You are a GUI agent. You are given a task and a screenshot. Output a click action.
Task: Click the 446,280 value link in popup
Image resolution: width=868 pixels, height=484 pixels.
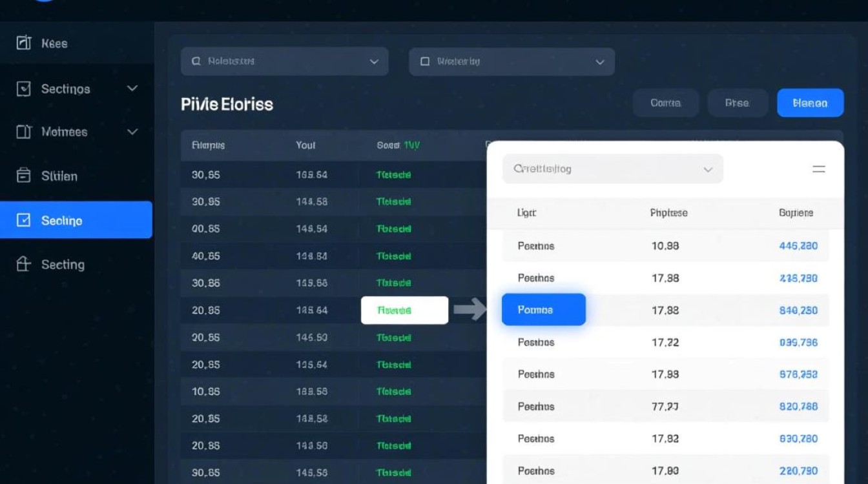[x=798, y=246]
